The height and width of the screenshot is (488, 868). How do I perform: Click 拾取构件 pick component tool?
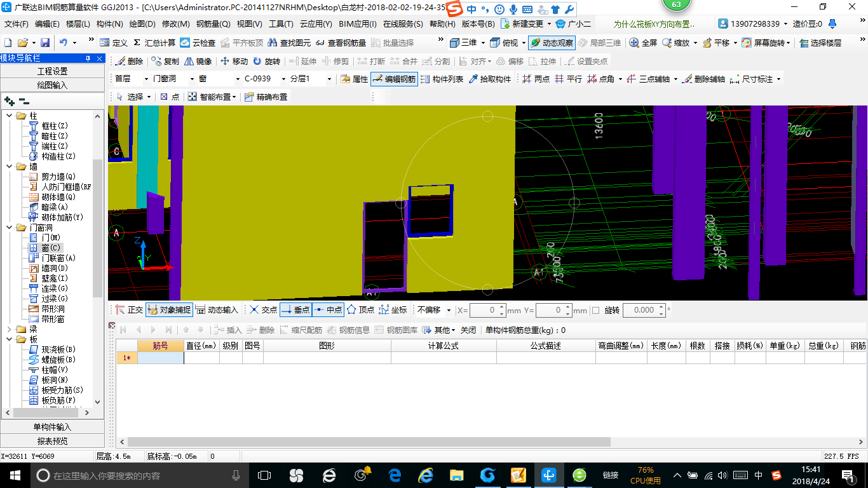tap(490, 79)
